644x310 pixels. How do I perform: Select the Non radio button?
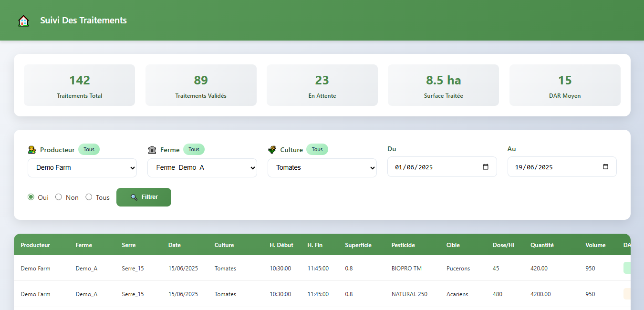(x=59, y=197)
